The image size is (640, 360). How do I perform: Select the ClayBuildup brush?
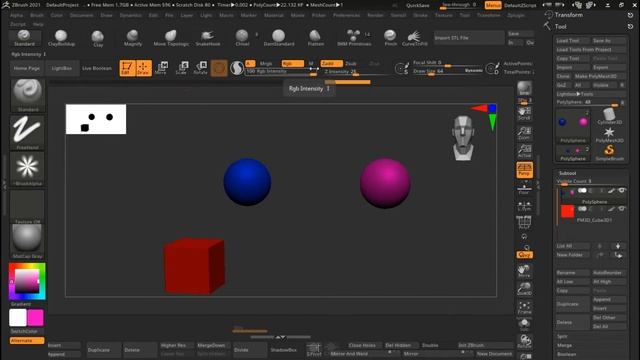[61, 38]
